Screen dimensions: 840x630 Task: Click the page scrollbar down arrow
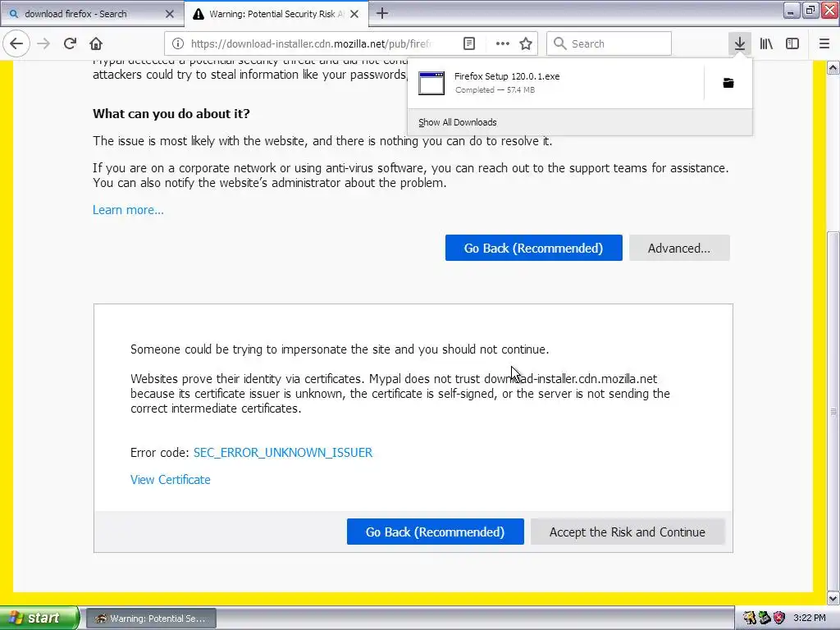coord(833,598)
